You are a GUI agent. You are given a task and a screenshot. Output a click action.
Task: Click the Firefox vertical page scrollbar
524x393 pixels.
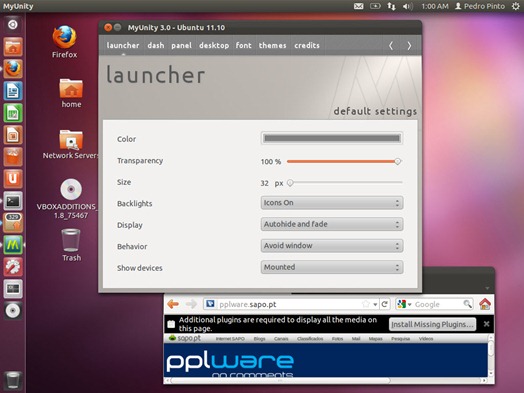click(x=491, y=356)
